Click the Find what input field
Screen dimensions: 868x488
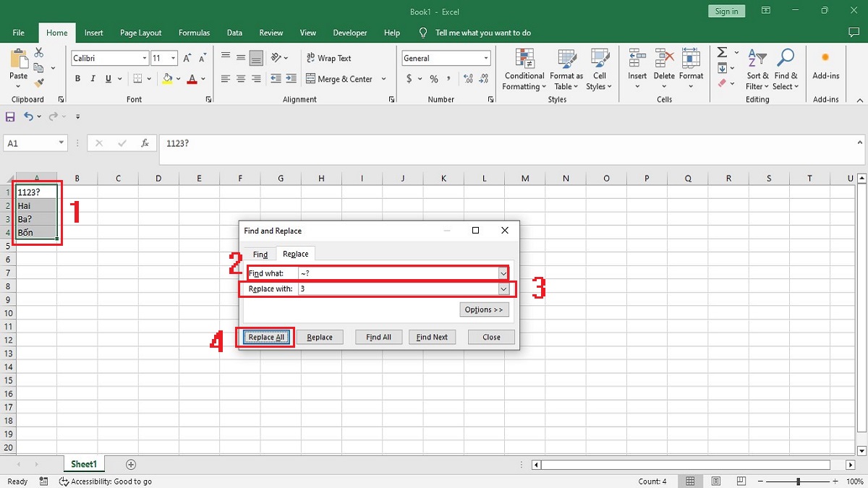(397, 273)
